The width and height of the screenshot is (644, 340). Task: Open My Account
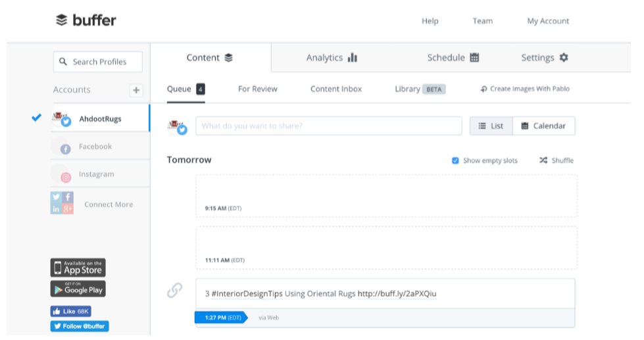coord(548,21)
